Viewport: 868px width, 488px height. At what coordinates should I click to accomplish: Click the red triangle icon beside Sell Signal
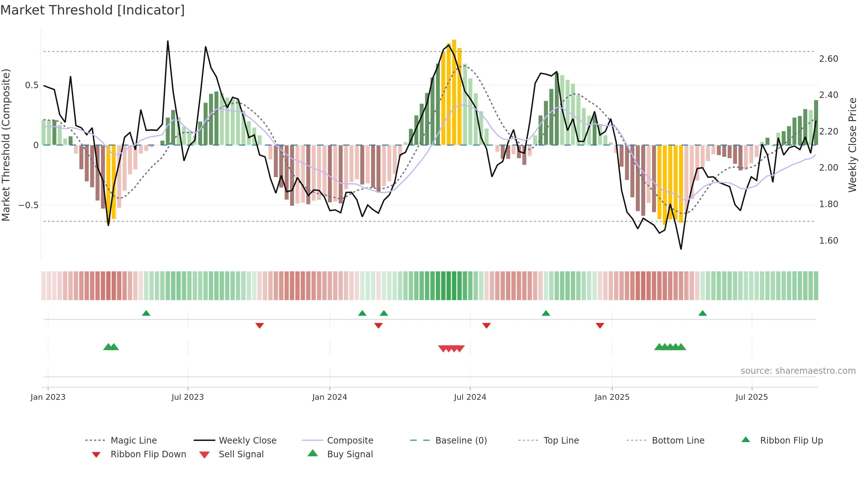pos(204,455)
